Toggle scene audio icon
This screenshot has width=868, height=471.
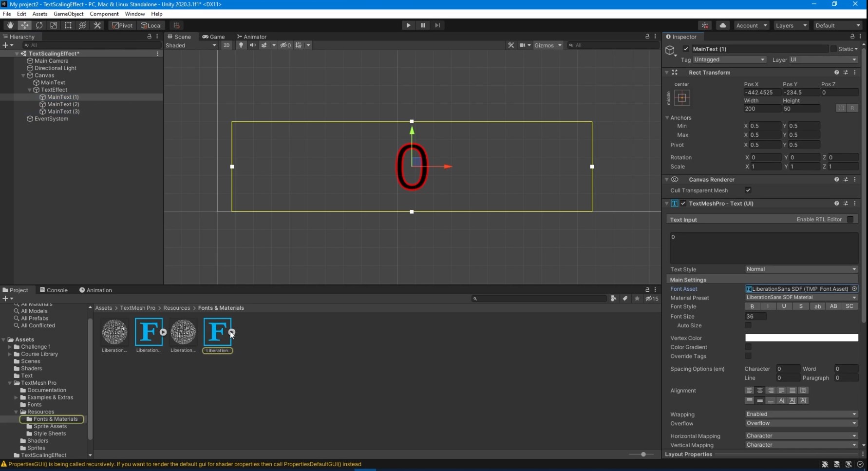pos(252,45)
